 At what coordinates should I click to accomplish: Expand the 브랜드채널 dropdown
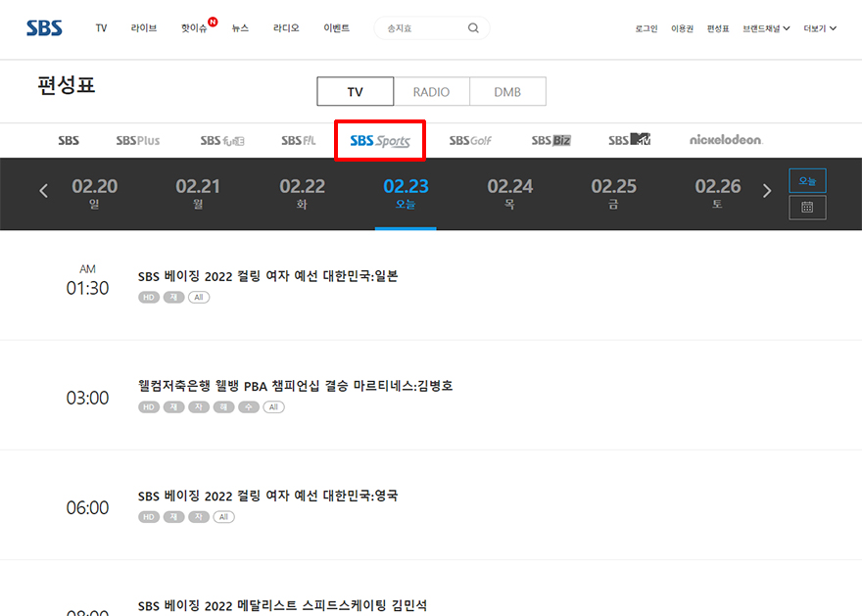[766, 28]
